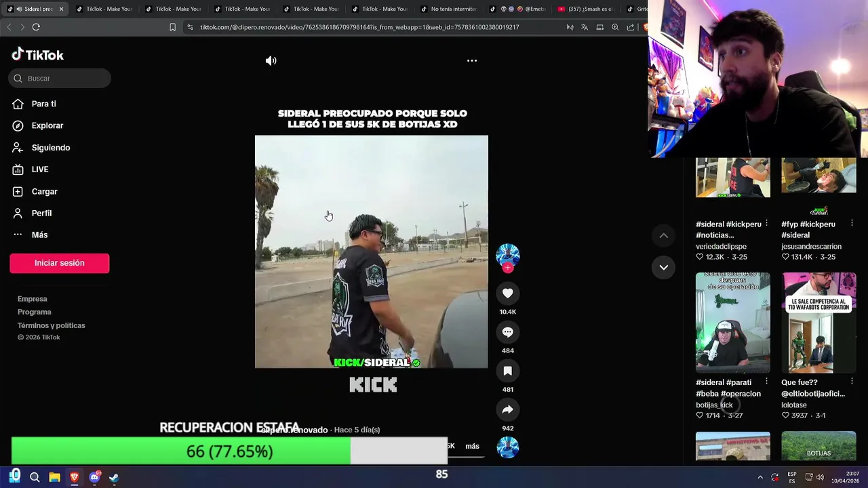Click the main video player
This screenshot has width=868, height=488.
(x=372, y=251)
